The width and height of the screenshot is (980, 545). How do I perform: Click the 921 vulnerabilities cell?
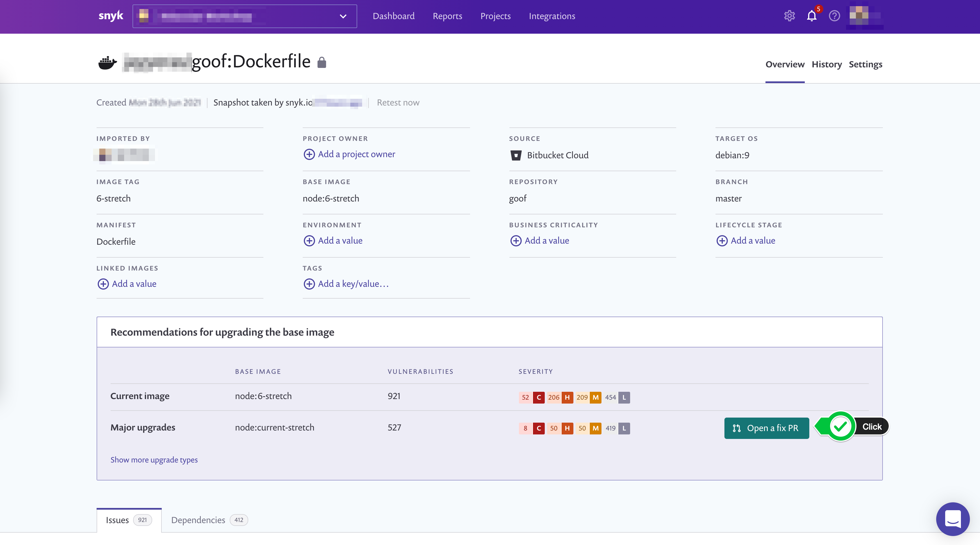(x=394, y=396)
